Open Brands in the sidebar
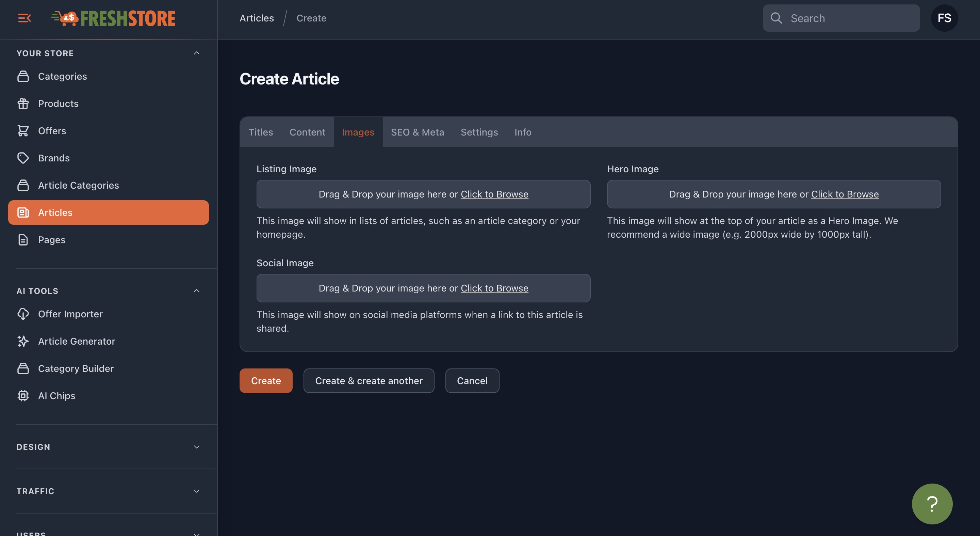The image size is (980, 536). tap(109, 158)
